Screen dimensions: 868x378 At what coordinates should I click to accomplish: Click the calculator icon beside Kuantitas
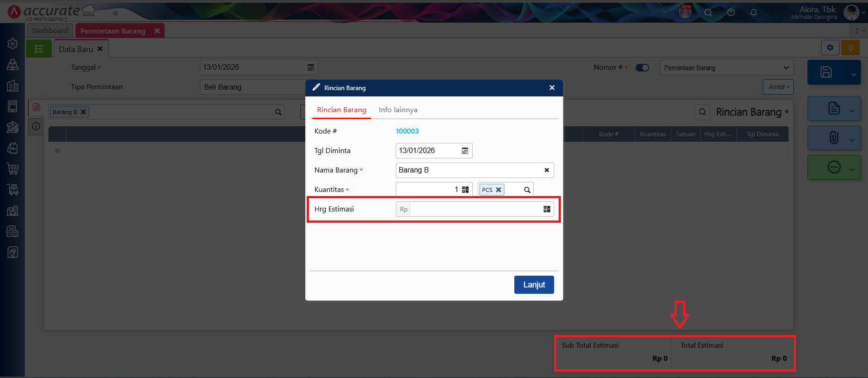click(465, 190)
